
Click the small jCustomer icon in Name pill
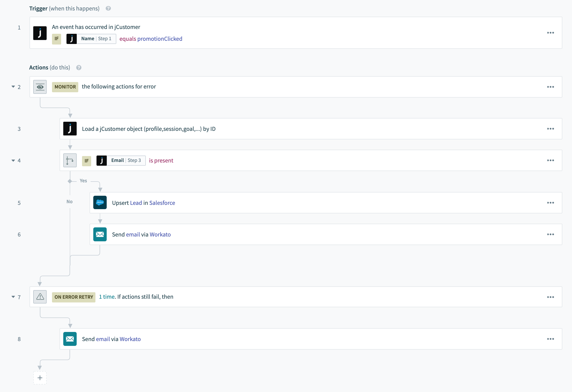tap(72, 39)
